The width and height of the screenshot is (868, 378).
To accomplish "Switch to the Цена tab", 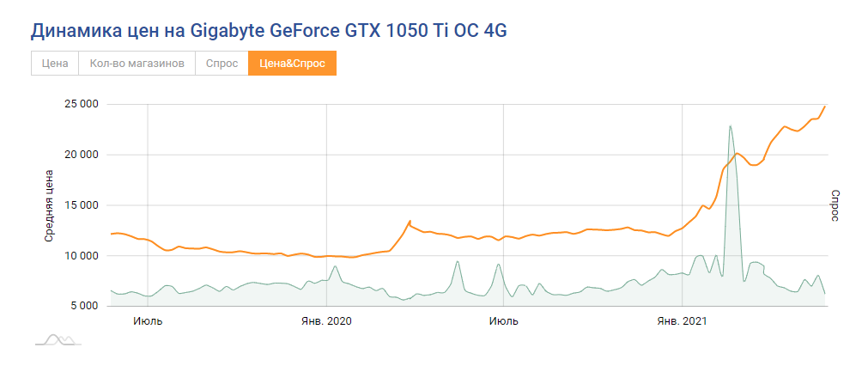I will [55, 64].
